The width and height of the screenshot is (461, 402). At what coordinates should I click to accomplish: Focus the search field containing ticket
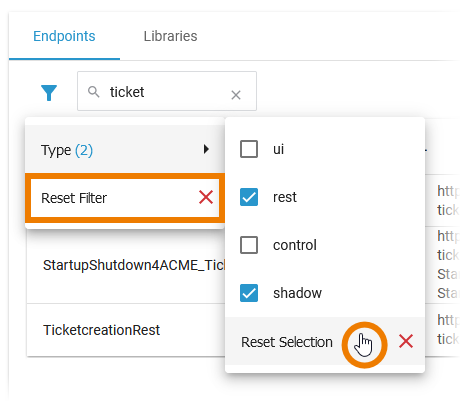tap(167, 91)
